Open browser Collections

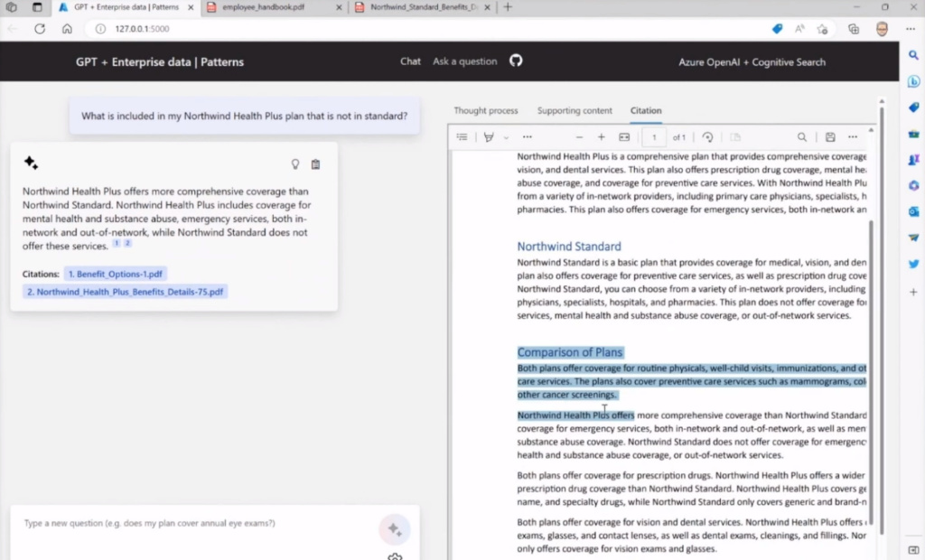pyautogui.click(x=854, y=28)
